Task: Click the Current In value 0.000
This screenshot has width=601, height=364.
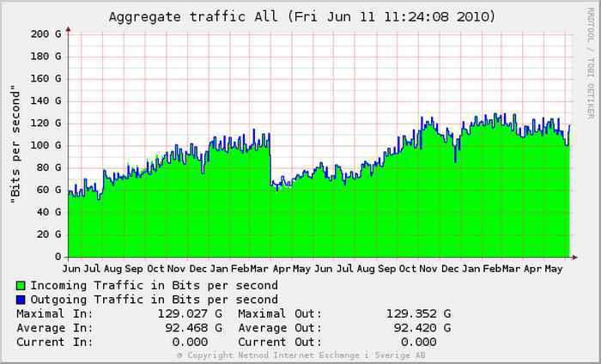Action: pos(190,342)
